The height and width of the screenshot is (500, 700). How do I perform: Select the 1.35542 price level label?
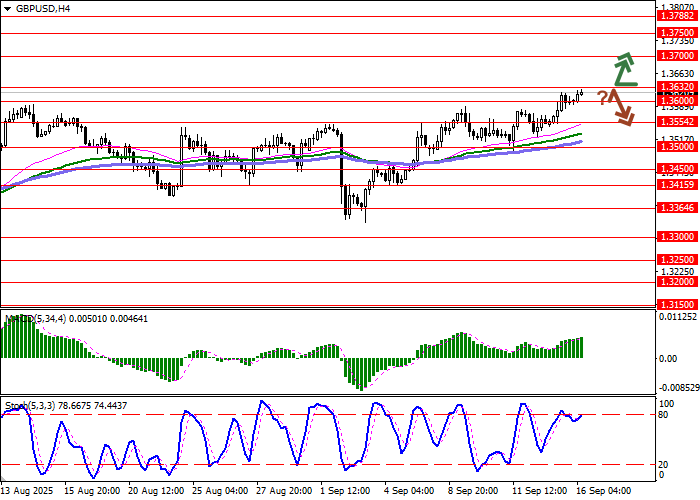point(677,121)
